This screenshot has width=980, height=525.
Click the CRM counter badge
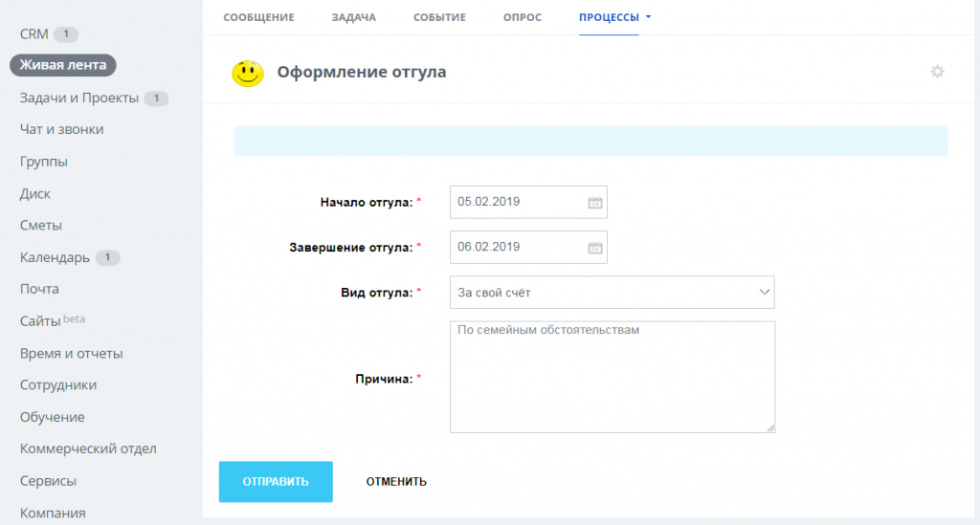66,34
